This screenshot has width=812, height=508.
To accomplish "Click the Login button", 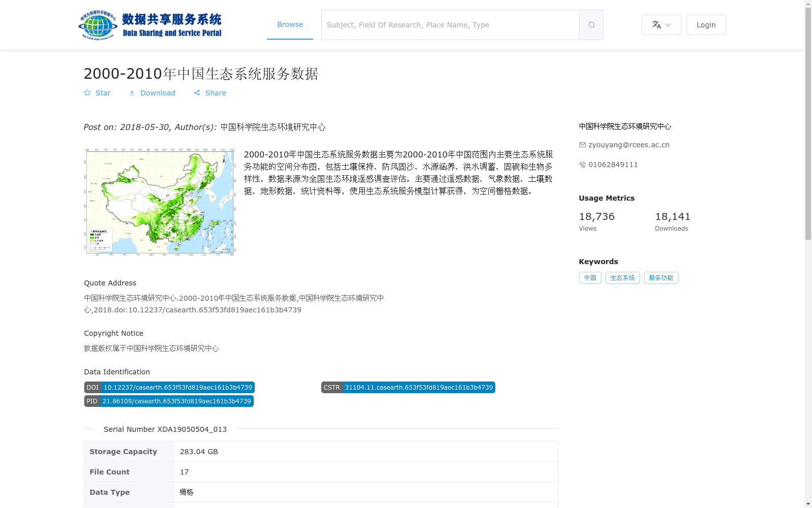I will 706,25.
